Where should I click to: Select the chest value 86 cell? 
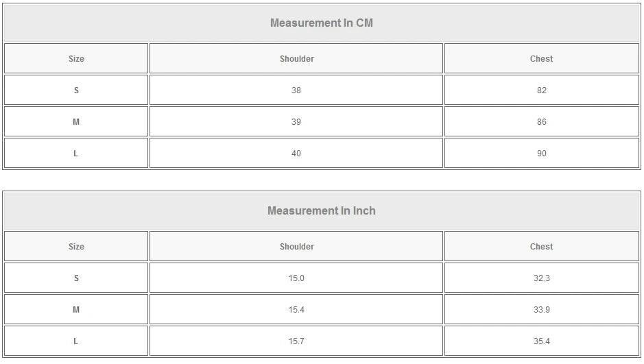coord(541,122)
